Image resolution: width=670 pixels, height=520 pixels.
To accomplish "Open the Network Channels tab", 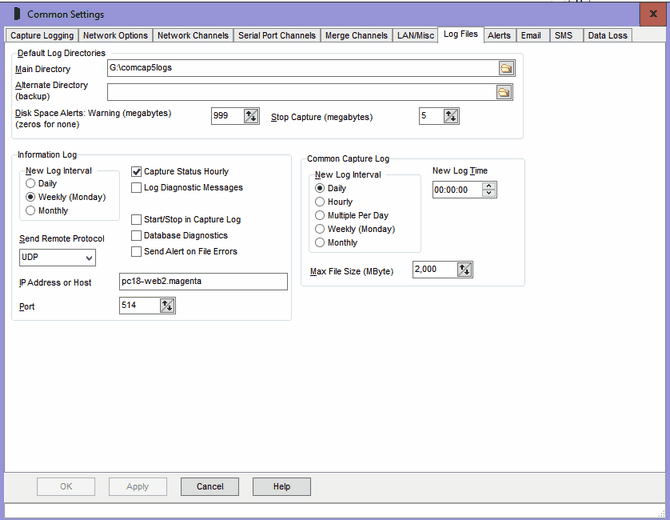I will pos(193,35).
